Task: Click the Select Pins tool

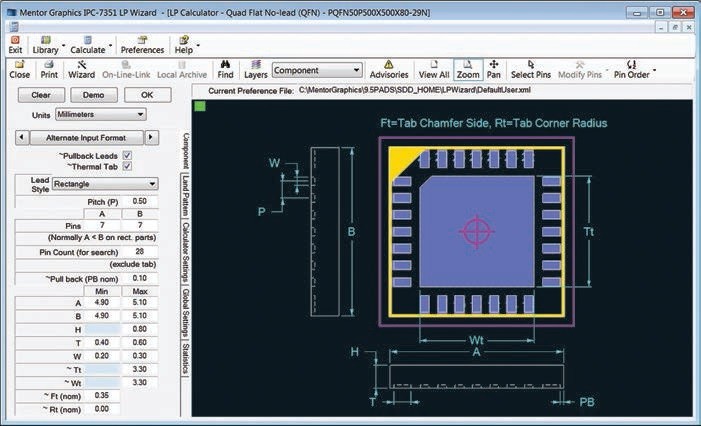Action: click(531, 70)
